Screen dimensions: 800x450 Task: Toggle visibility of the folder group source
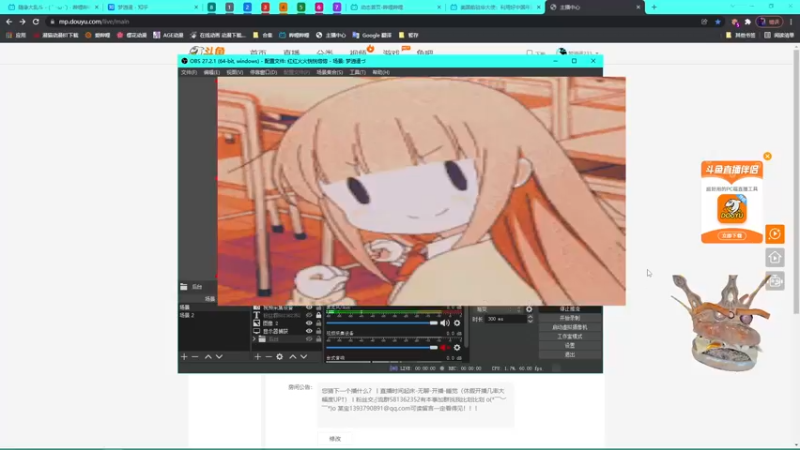coord(309,339)
